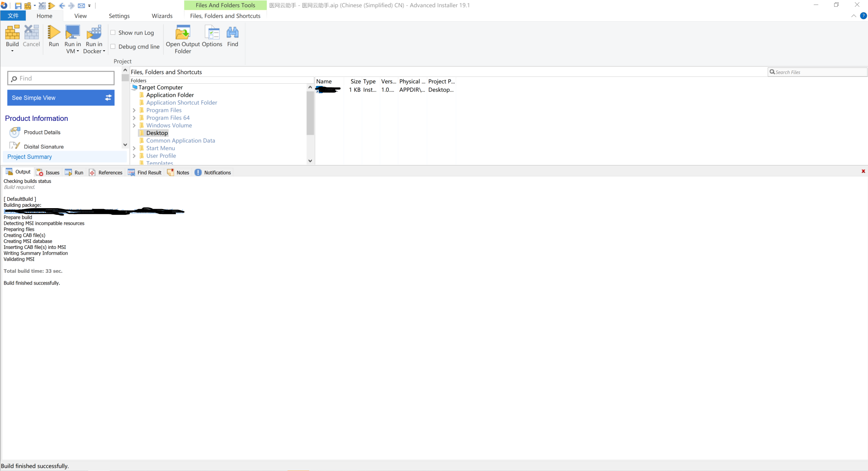Open quick access Build dropdown arrow
Viewport: 868px width, 471px height.
34,5
